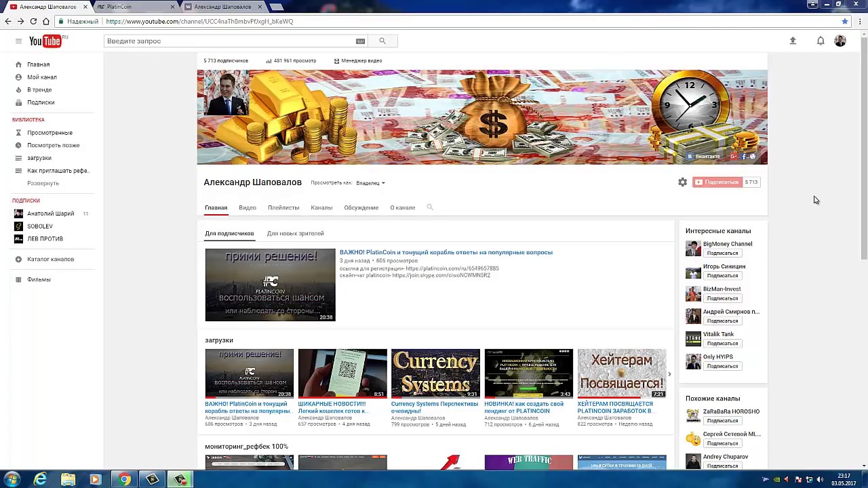Switch to the Видео tab
Image resolution: width=868 pixels, height=488 pixels.
248,207
